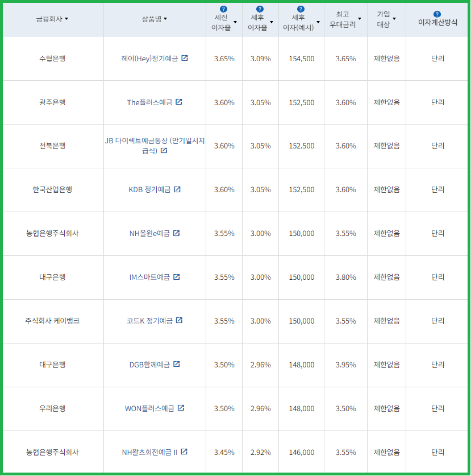
Task: Open the external link icon next to NH올원e예금
Action: point(177,233)
